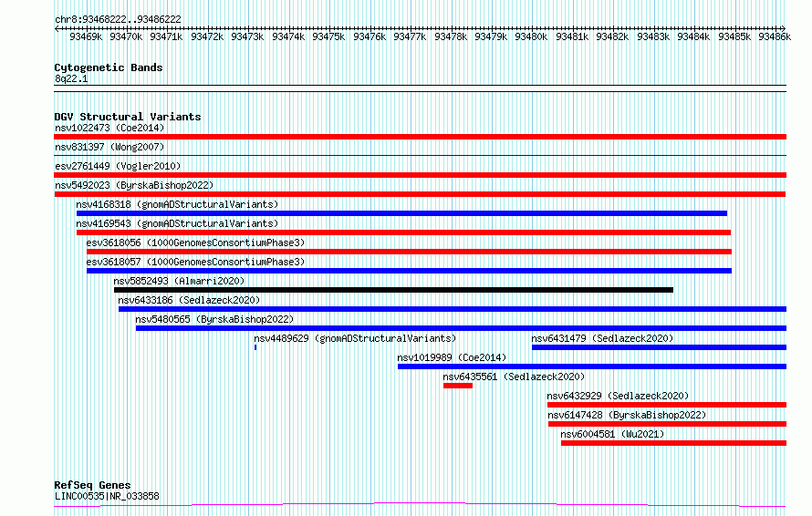The height and width of the screenshot is (516, 812).
Task: Click the nsv4169543 red variant bar
Action: pyautogui.click(x=403, y=232)
